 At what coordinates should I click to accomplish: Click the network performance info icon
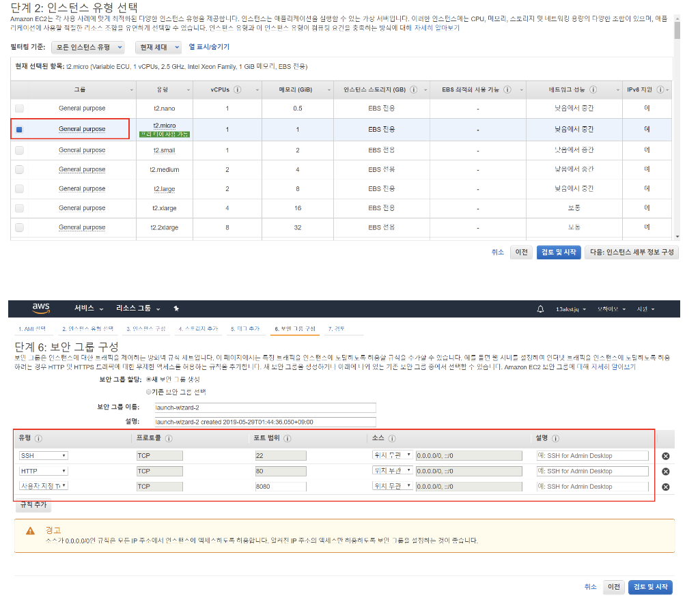pyautogui.click(x=593, y=89)
